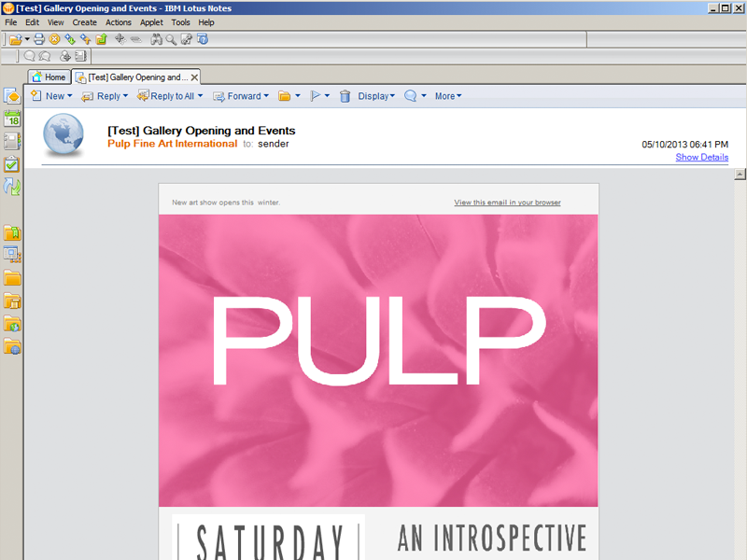Switch to the Home tab
Viewport: 747px width, 560px height.
(x=49, y=77)
